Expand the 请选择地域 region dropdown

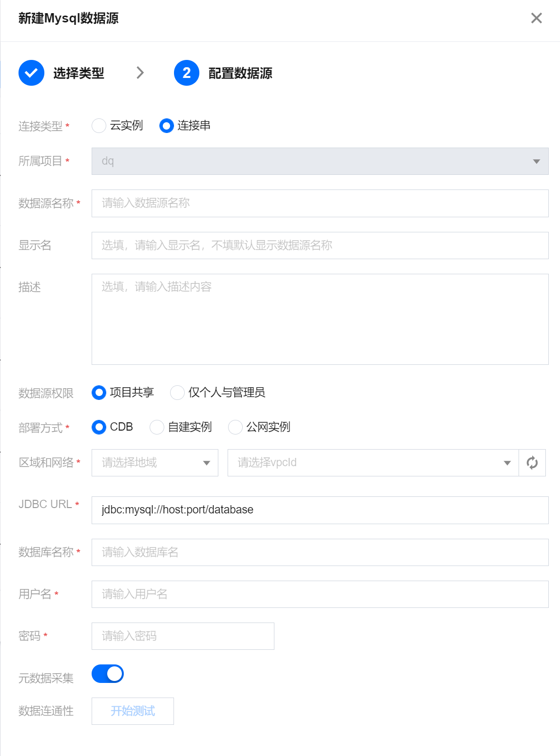point(154,463)
